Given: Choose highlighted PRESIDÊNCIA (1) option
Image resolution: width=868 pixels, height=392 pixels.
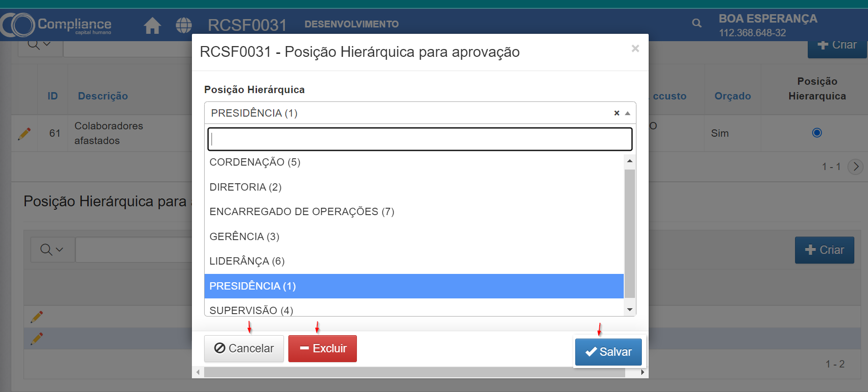Looking at the screenshot, I should tap(414, 286).
